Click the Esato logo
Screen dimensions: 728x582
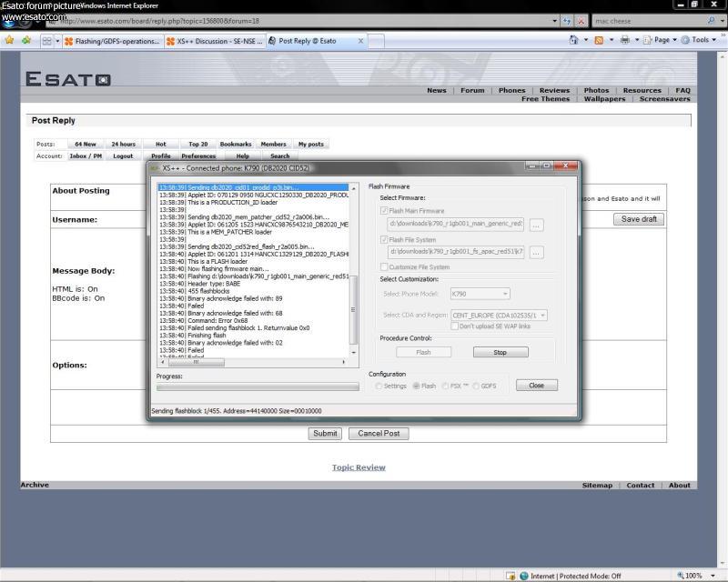coord(67,79)
